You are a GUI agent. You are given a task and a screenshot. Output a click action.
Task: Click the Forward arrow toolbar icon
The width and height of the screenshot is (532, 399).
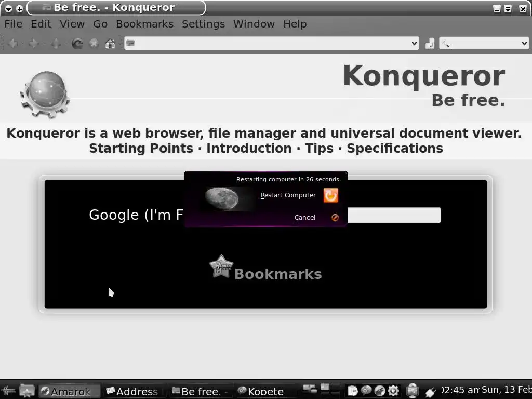34,44
